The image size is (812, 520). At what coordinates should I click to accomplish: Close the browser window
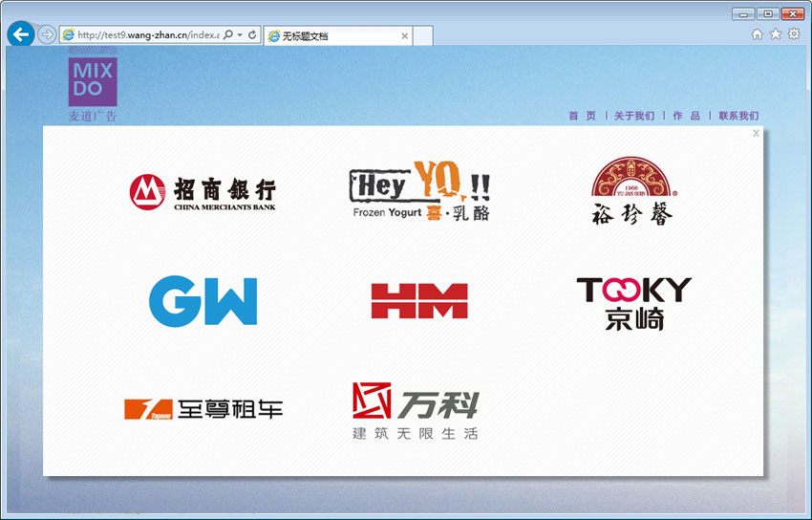point(793,14)
